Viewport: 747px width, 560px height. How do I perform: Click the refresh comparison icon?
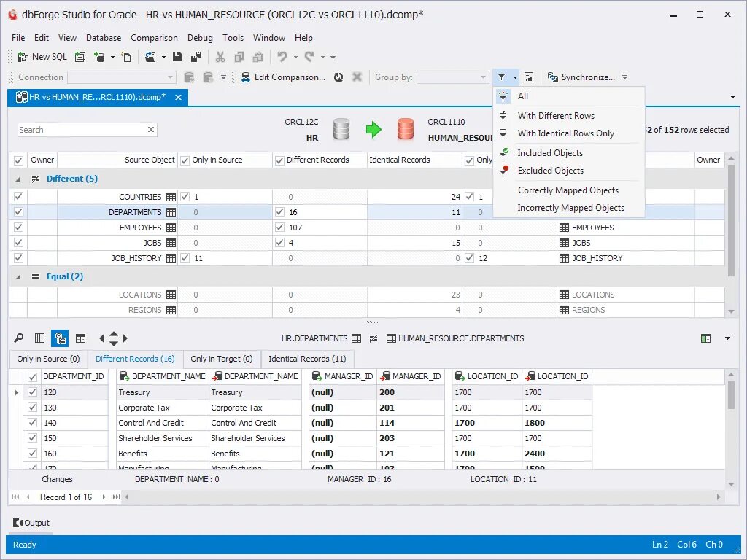pyautogui.click(x=338, y=77)
